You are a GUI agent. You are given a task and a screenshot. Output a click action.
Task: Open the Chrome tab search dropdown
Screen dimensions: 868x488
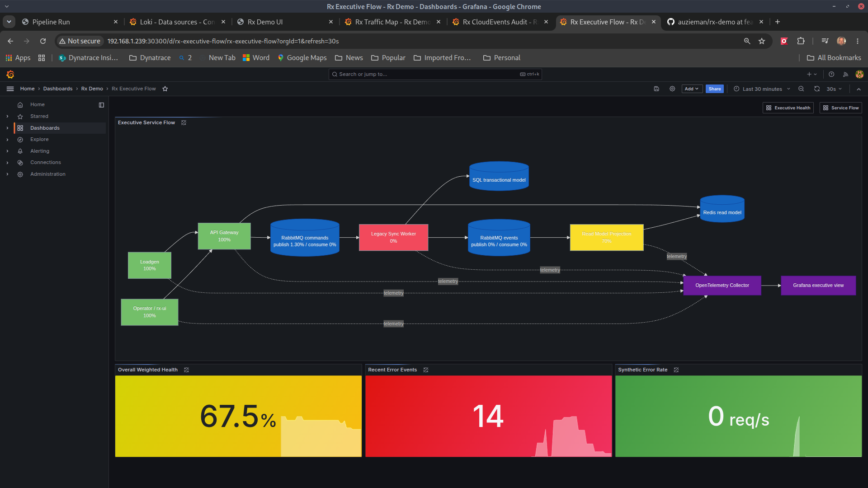(9, 22)
